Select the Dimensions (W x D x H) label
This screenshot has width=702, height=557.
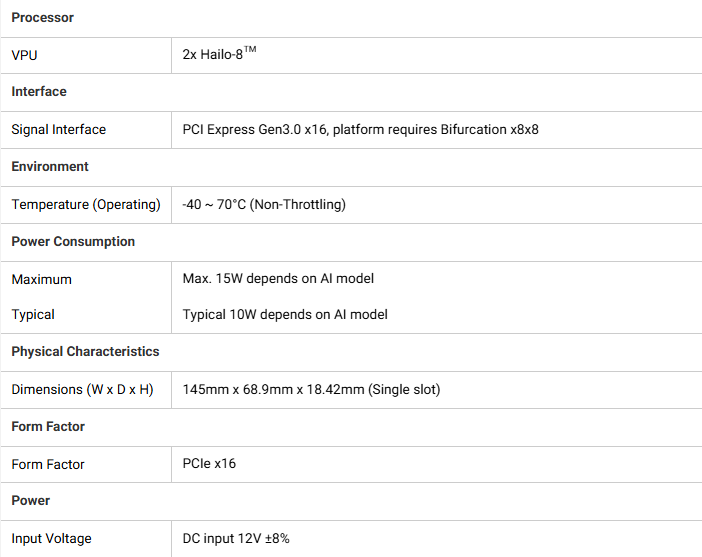[82, 390]
